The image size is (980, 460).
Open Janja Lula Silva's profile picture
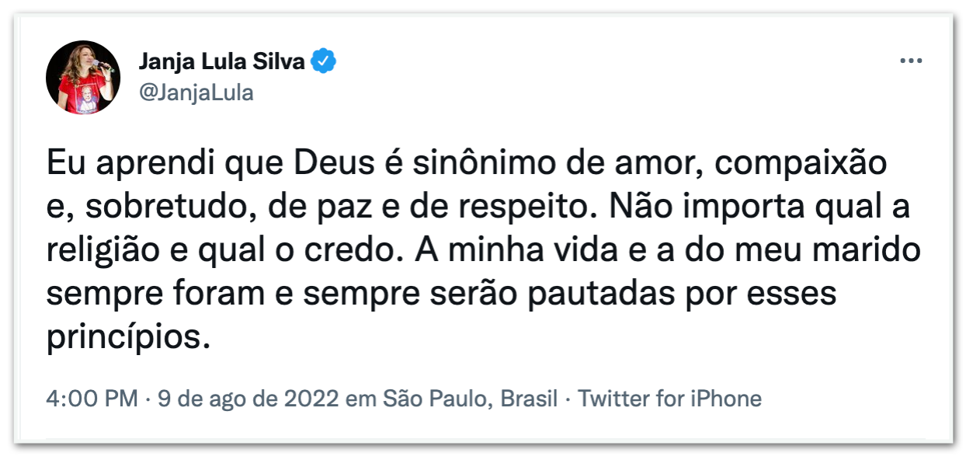[x=83, y=78]
